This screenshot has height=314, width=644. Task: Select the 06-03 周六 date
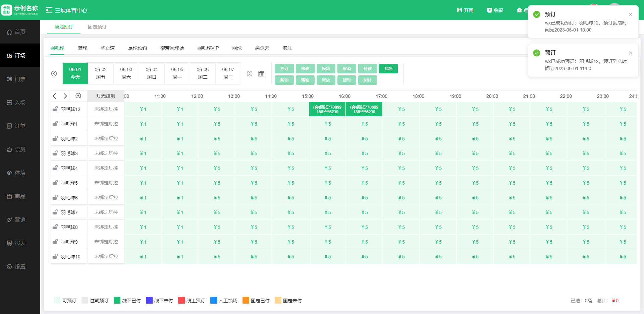click(126, 73)
